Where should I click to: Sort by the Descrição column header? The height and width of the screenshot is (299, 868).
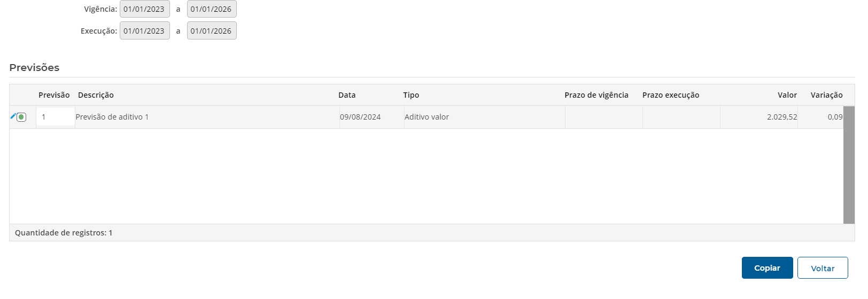(x=96, y=95)
